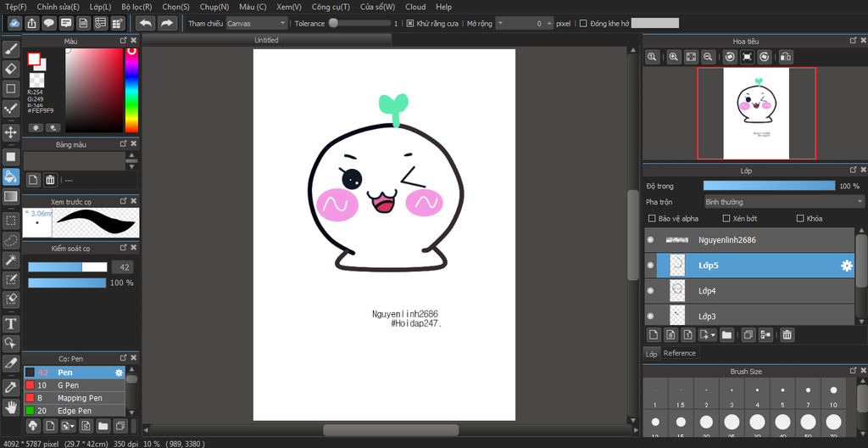The image size is (868, 448).
Task: Zoom out on the navigator preview
Action: (x=708, y=57)
